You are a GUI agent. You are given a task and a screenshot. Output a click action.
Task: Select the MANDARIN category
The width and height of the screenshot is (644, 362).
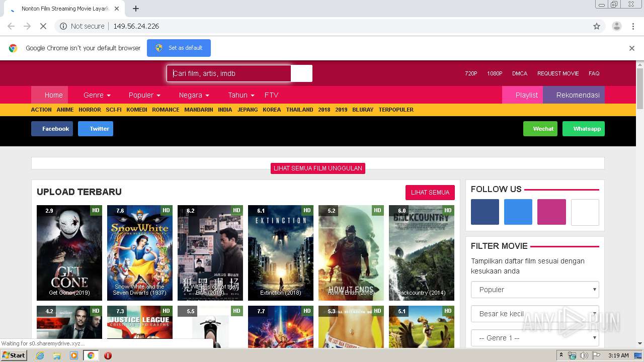click(x=199, y=110)
